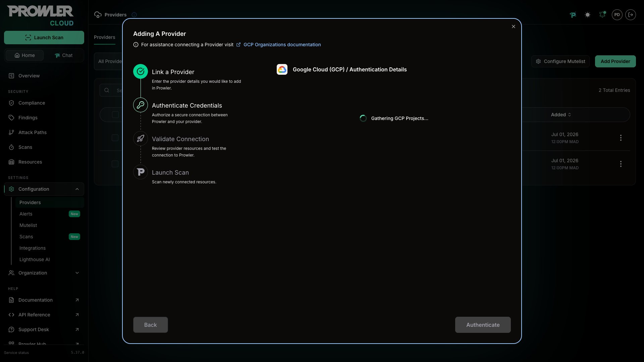Image resolution: width=644 pixels, height=362 pixels.
Task: Open the notifications bell
Action: tap(602, 15)
